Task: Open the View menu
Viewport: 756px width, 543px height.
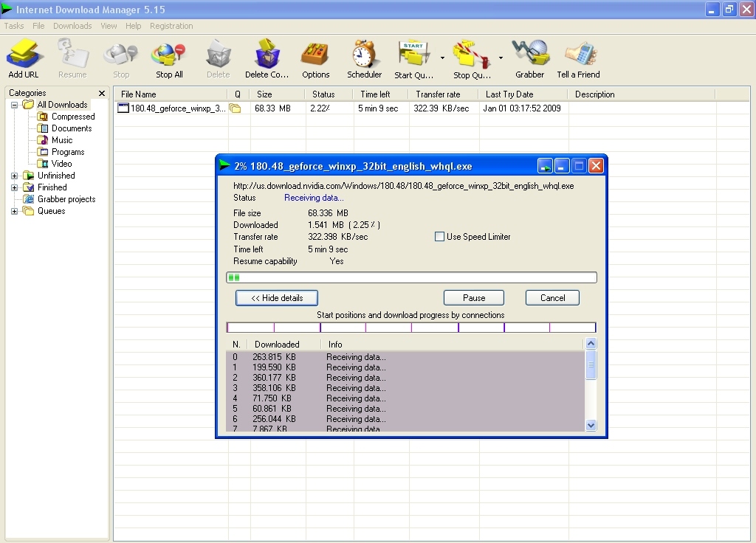Action: 109,26
